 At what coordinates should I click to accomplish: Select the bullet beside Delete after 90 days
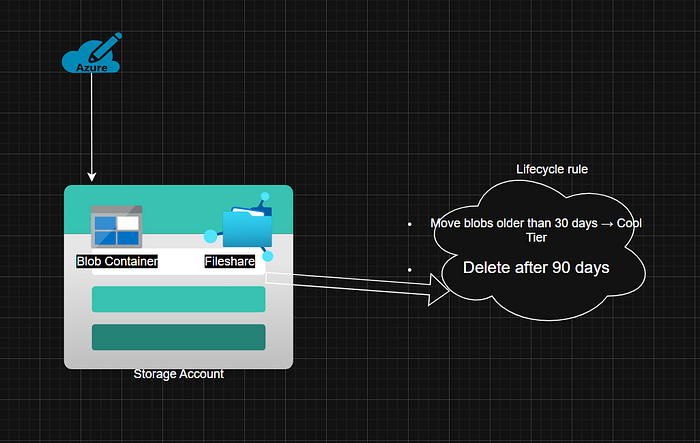[410, 270]
